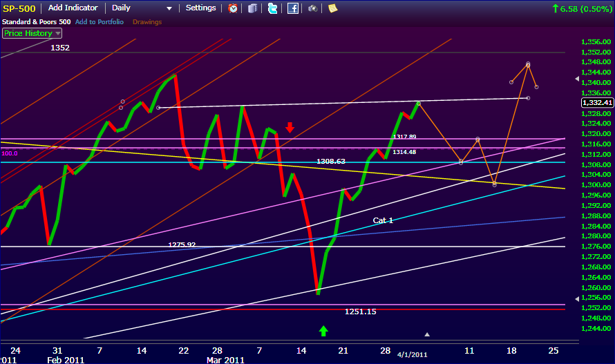Click the Mar 2011 axis label
Screen dimensions: 615x364
pyautogui.click(x=225, y=360)
